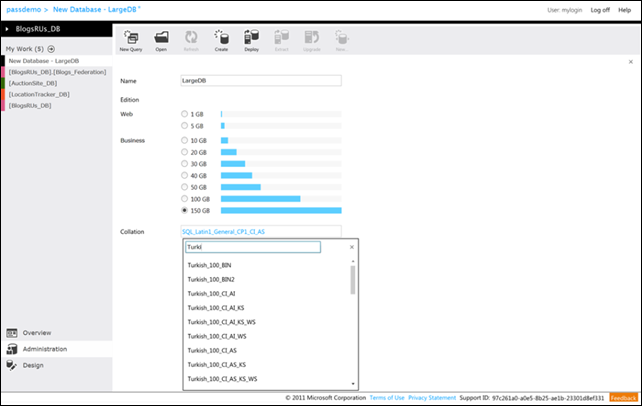Select the 5 GB Web edition radio button
Viewport: 642px width, 406px height.
184,126
